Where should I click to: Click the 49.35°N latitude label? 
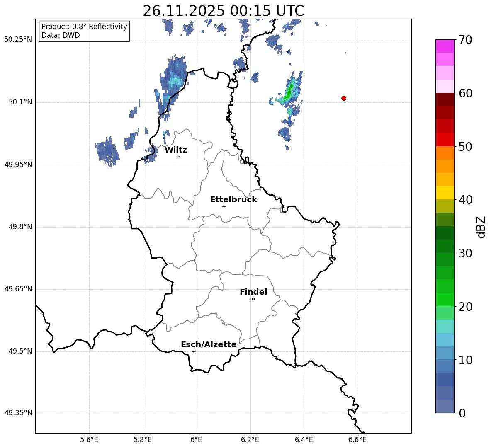pyautogui.click(x=18, y=413)
